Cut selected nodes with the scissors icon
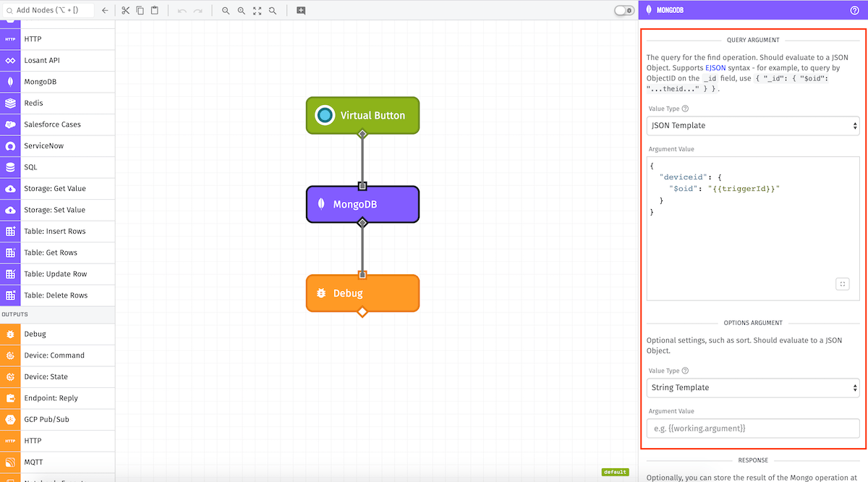Image resolution: width=868 pixels, height=482 pixels. [x=125, y=11]
